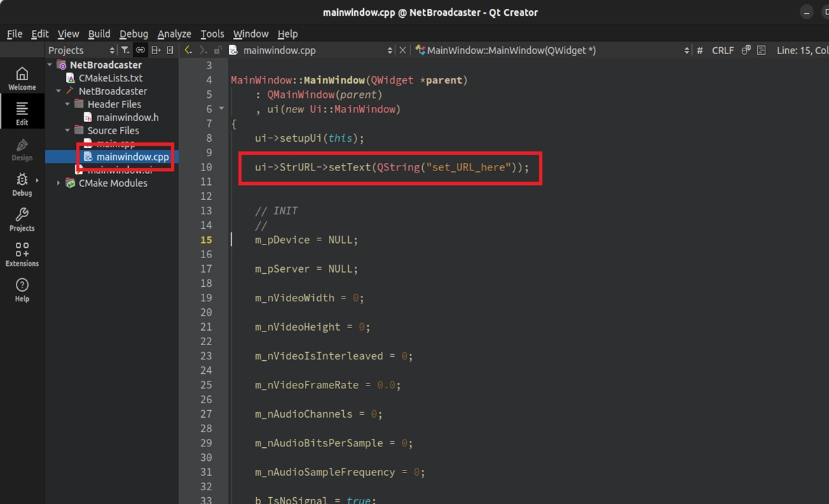Open the Analyze menu
This screenshot has height=504, width=829.
(174, 34)
